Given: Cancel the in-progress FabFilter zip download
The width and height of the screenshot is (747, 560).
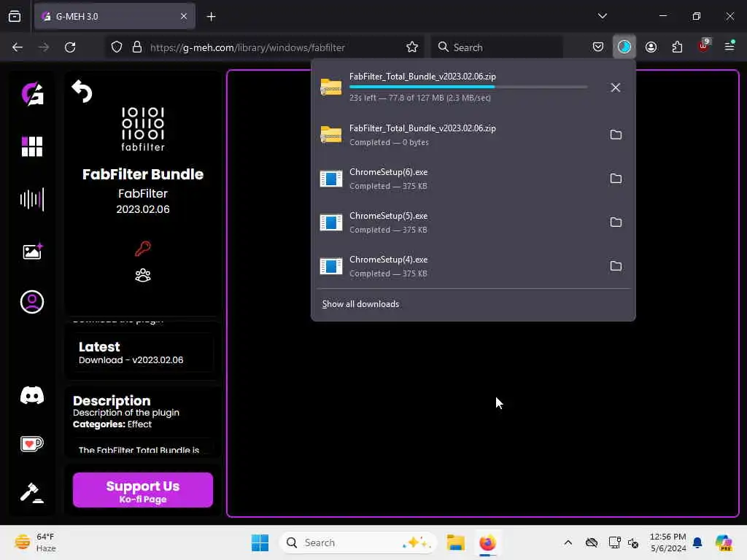Looking at the screenshot, I should [616, 87].
